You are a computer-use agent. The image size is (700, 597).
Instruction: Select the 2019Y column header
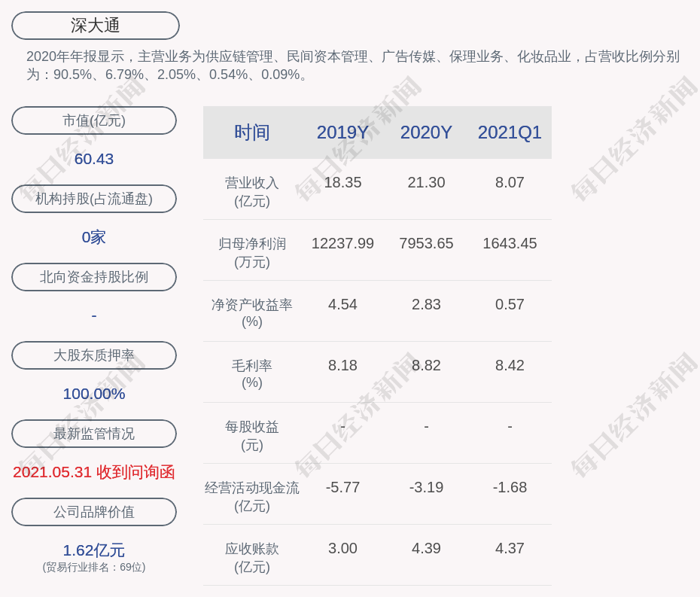point(342,132)
